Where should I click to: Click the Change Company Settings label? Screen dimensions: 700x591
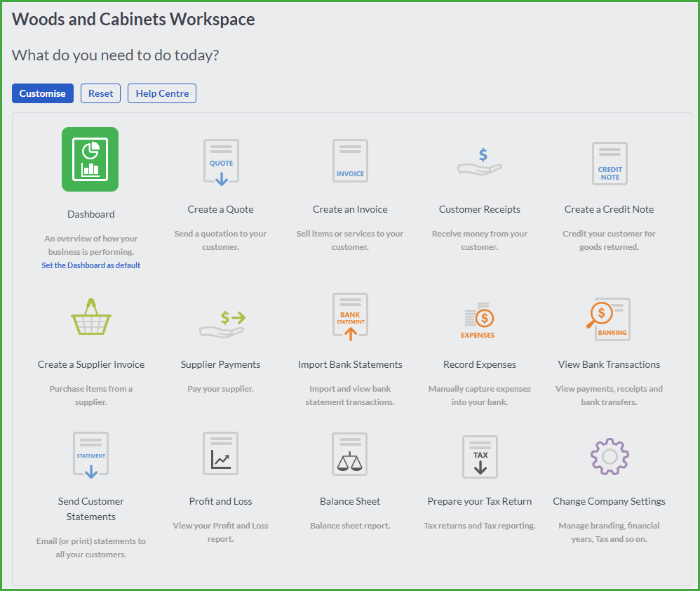tap(609, 501)
